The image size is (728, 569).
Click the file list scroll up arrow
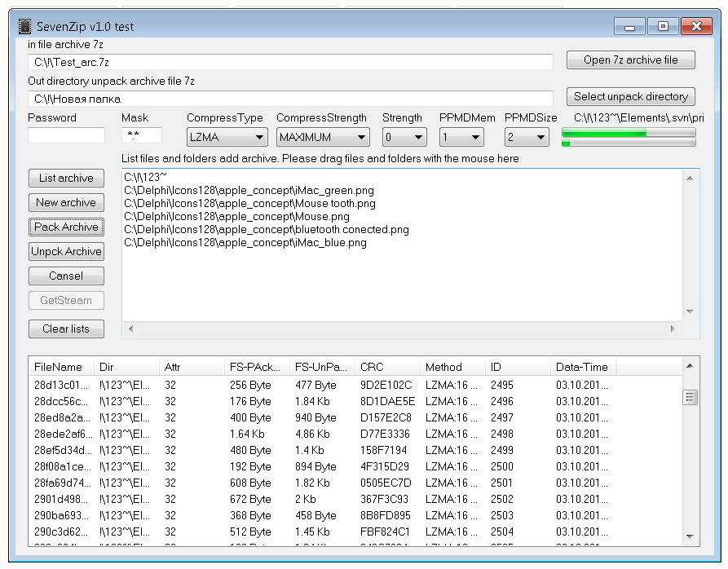[x=690, y=179]
